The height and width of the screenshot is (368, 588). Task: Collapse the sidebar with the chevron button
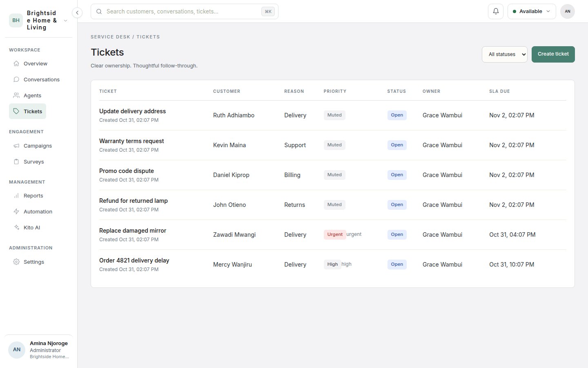[x=77, y=13]
